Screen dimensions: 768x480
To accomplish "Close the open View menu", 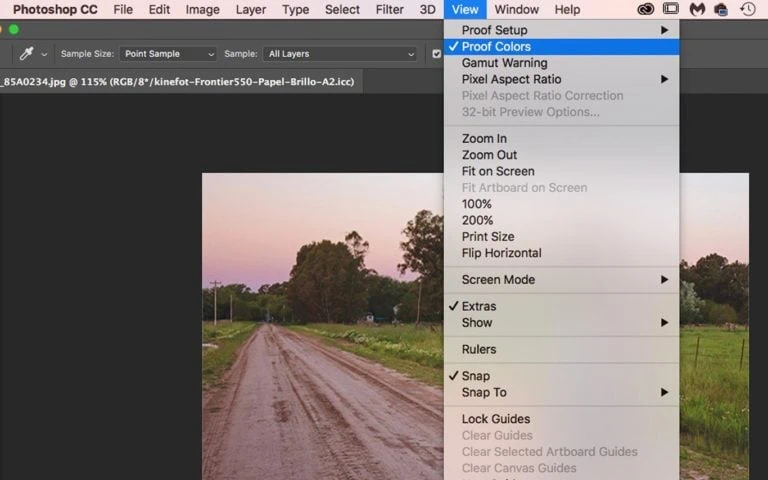I will pos(465,9).
